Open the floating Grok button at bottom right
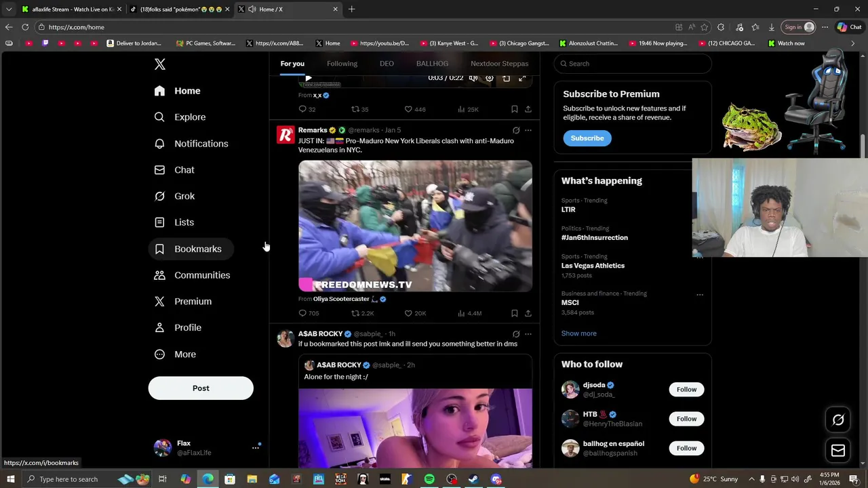This screenshot has width=868, height=488. [838, 420]
